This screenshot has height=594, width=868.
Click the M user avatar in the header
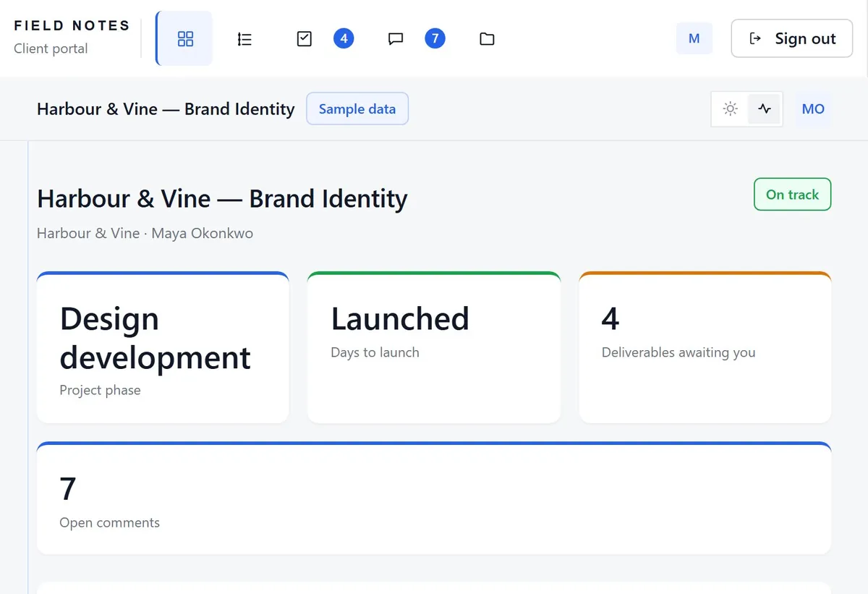click(694, 38)
